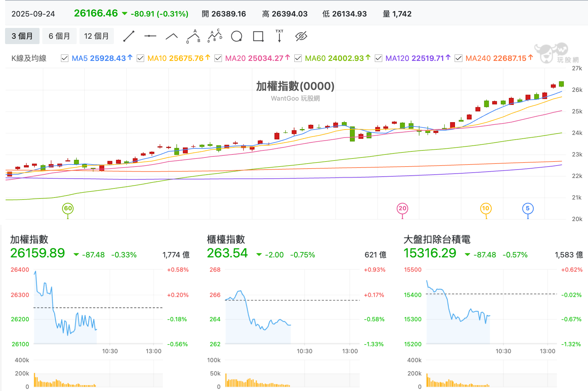Click the K線及均線 label

point(29,59)
